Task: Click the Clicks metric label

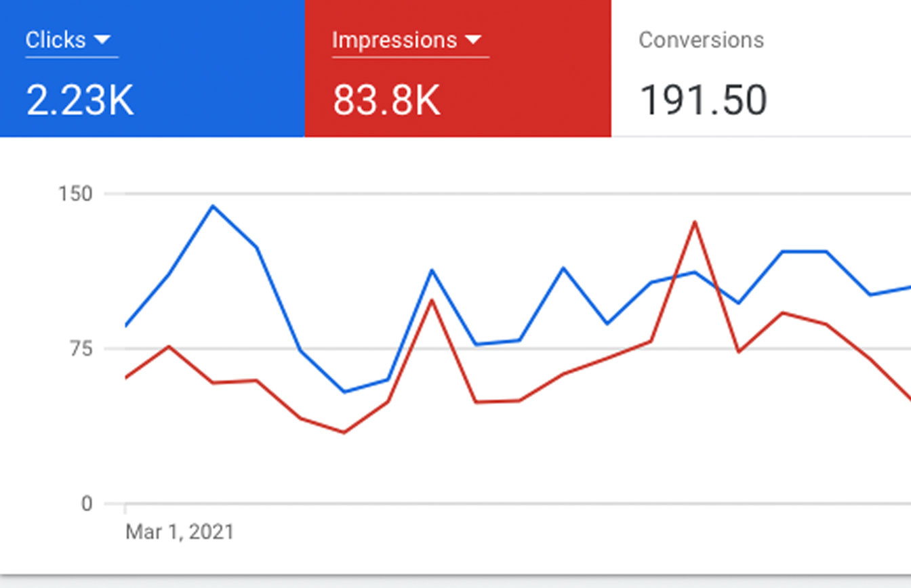Action: pyautogui.click(x=57, y=40)
